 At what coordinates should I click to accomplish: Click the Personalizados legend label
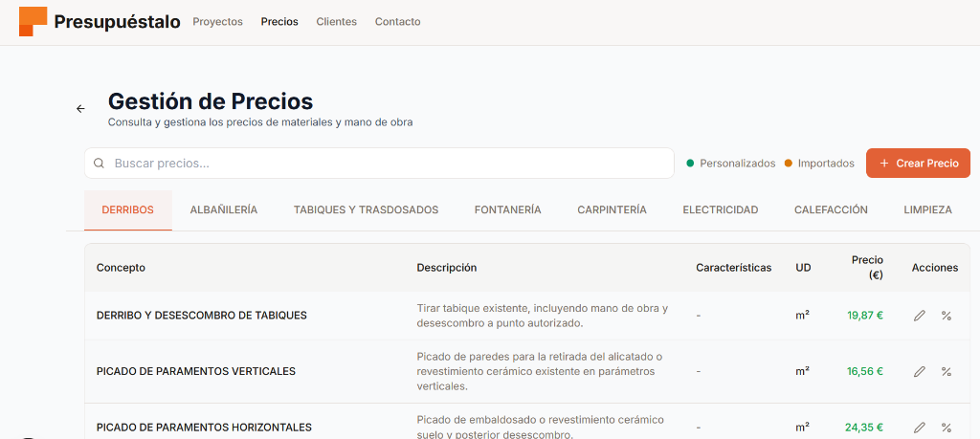(738, 163)
